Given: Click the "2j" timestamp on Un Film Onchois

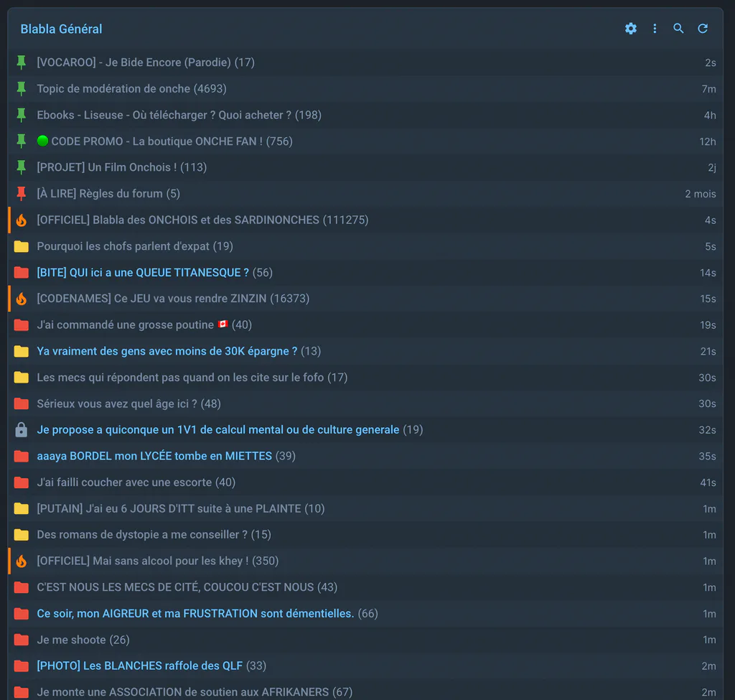Looking at the screenshot, I should tap(712, 167).
